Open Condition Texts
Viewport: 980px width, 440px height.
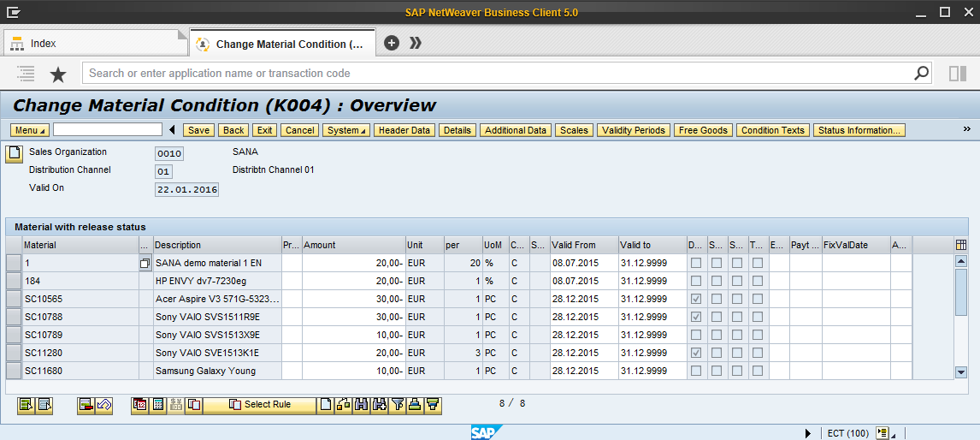[x=772, y=130]
